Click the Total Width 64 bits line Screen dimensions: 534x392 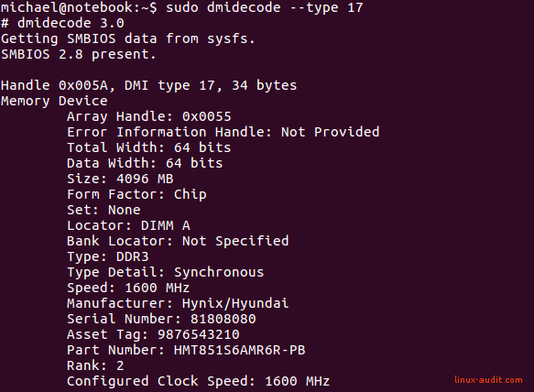[148, 147]
